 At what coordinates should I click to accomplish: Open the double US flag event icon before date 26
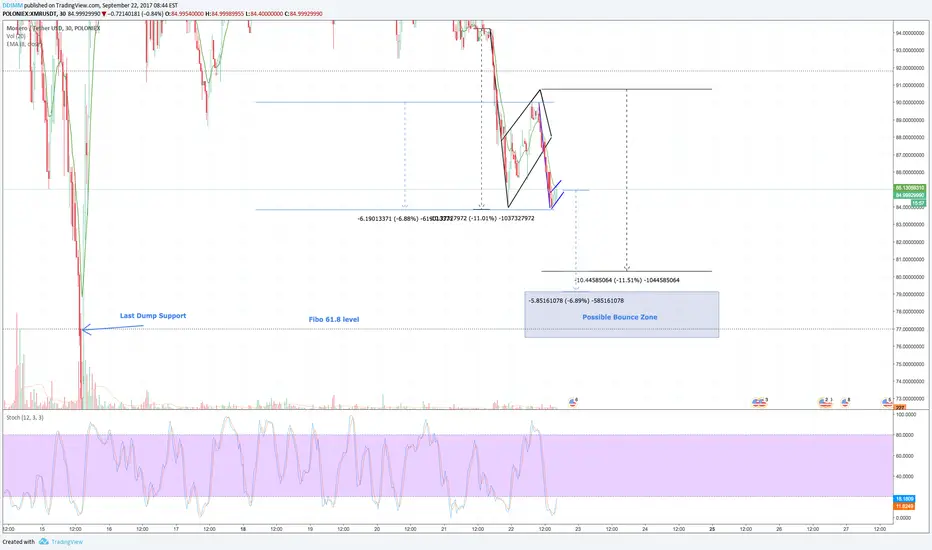point(760,403)
